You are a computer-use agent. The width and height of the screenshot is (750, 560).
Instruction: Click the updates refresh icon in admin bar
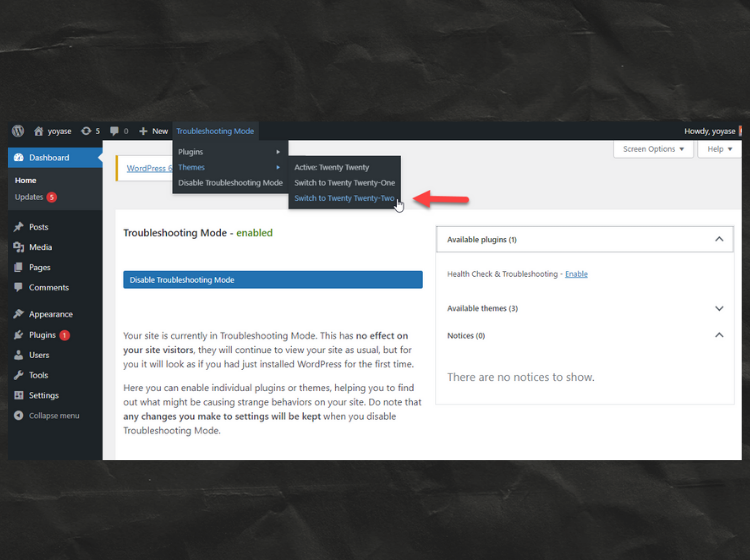point(87,131)
